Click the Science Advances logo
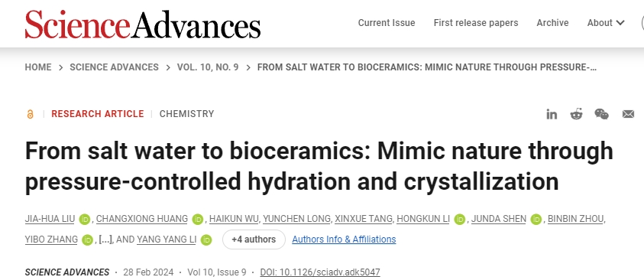 (x=143, y=24)
